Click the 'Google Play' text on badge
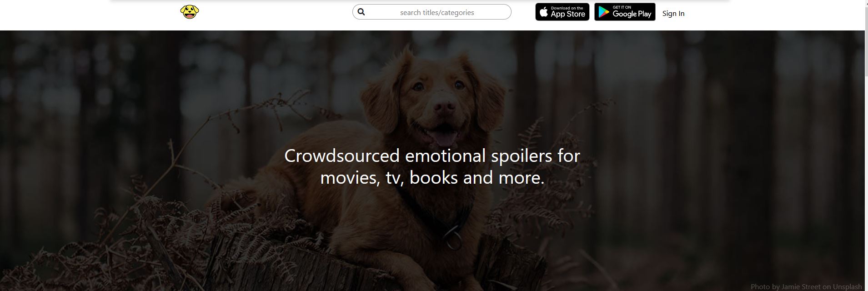Viewport: 868px width, 291px height. 632,14
